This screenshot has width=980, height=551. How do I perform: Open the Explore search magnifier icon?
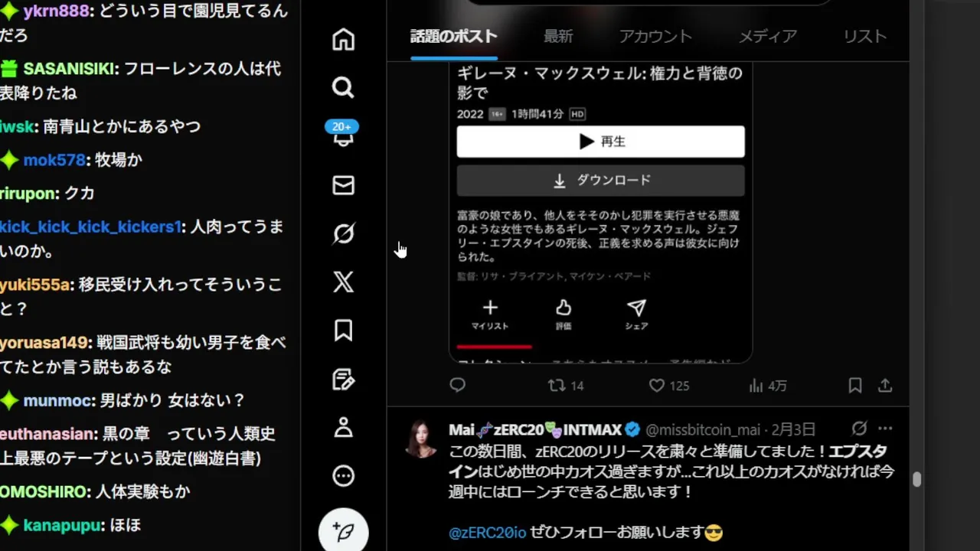pos(343,88)
